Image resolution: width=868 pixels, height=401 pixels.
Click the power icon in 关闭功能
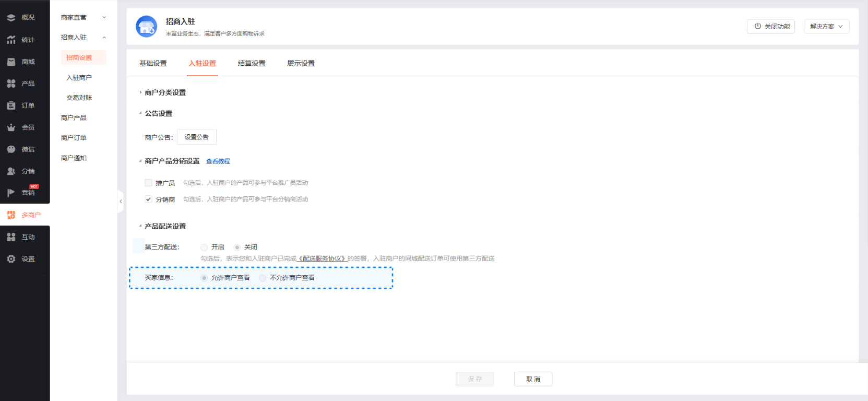pyautogui.click(x=758, y=26)
